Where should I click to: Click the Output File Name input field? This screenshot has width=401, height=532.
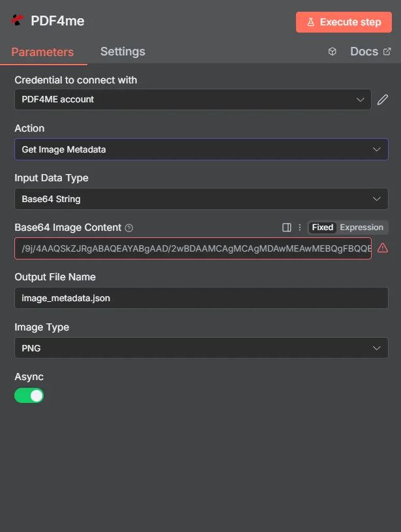[x=201, y=298]
